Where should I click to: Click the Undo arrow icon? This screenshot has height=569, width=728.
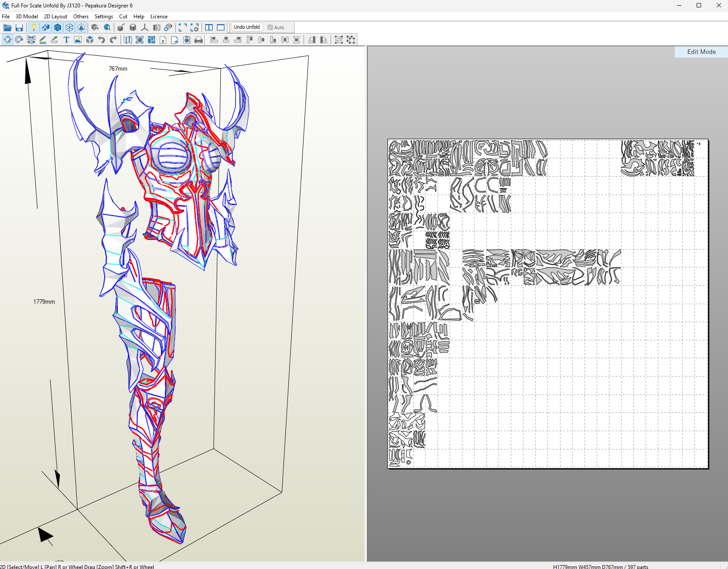point(102,40)
